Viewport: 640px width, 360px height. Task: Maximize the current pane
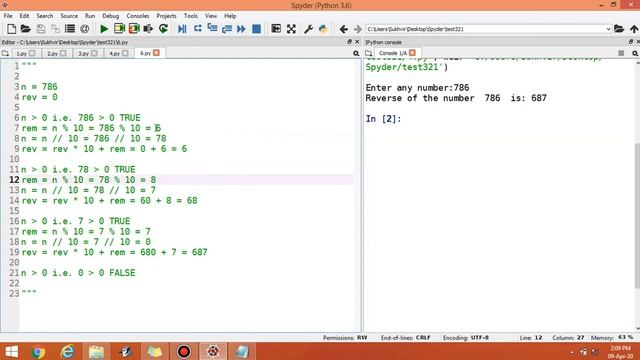click(x=276, y=29)
